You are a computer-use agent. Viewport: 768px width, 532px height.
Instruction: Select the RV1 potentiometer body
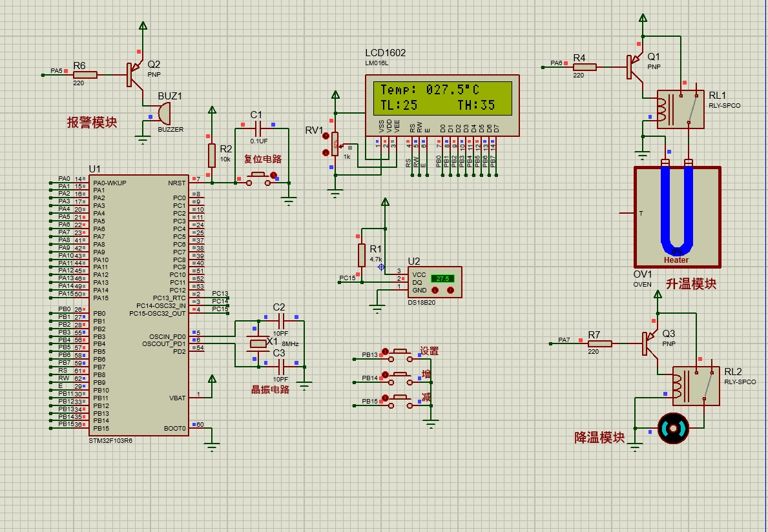tap(335, 144)
